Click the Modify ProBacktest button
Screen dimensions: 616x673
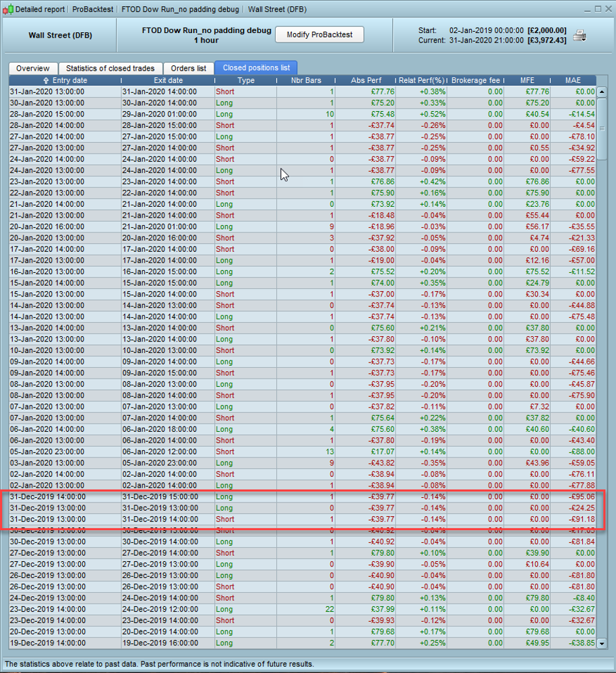pyautogui.click(x=319, y=35)
